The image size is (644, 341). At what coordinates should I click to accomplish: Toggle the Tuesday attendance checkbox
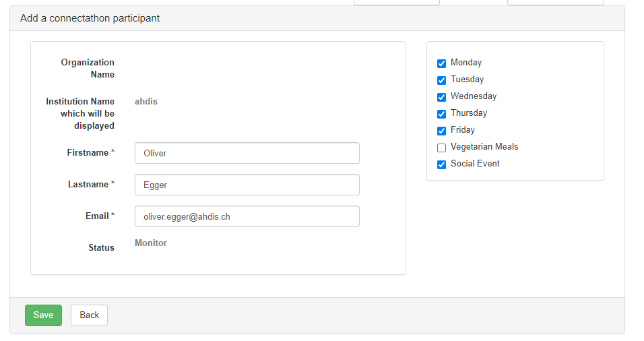tap(441, 80)
